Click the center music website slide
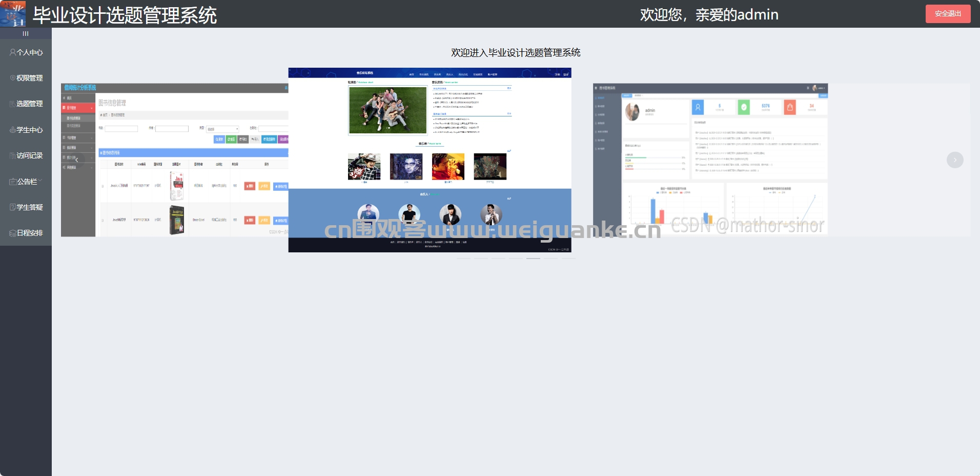This screenshot has width=980, height=476. point(430,160)
